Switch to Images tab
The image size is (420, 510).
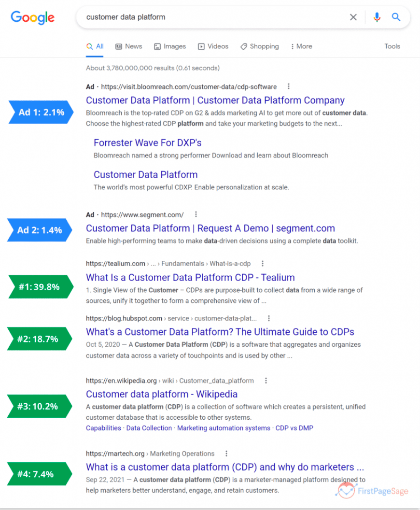pyautogui.click(x=170, y=46)
